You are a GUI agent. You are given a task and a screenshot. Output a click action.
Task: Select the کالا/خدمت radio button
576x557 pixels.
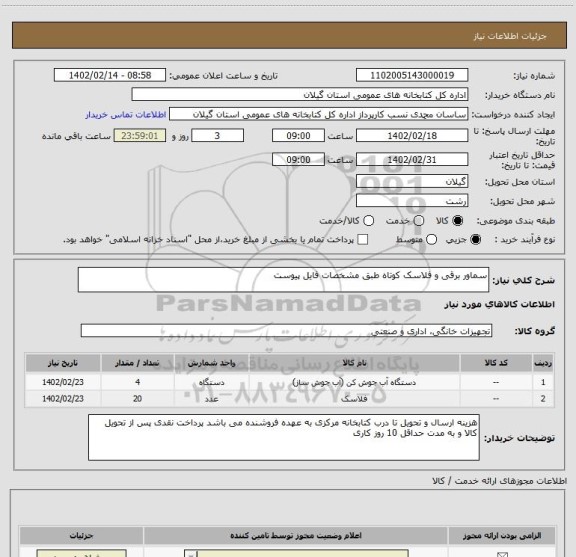(368, 221)
